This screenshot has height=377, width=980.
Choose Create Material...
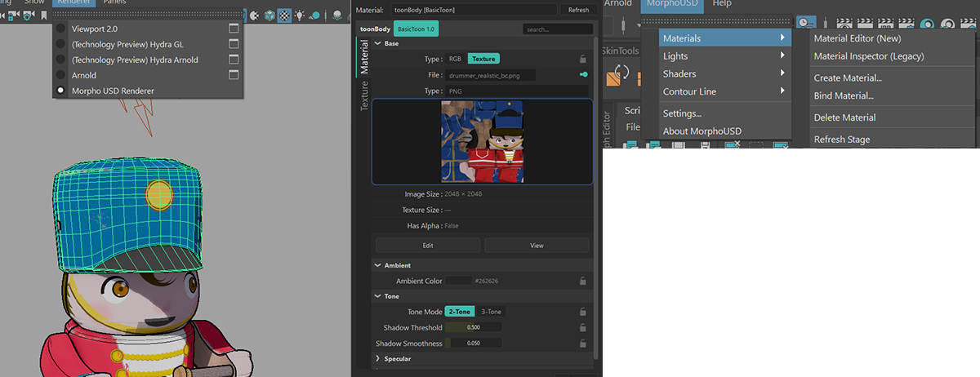(x=848, y=78)
